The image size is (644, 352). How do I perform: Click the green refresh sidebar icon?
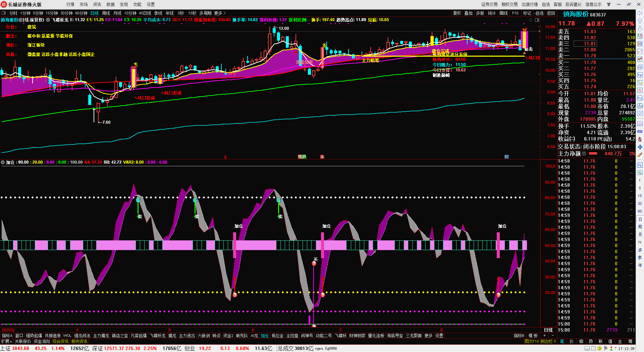click(640, 173)
